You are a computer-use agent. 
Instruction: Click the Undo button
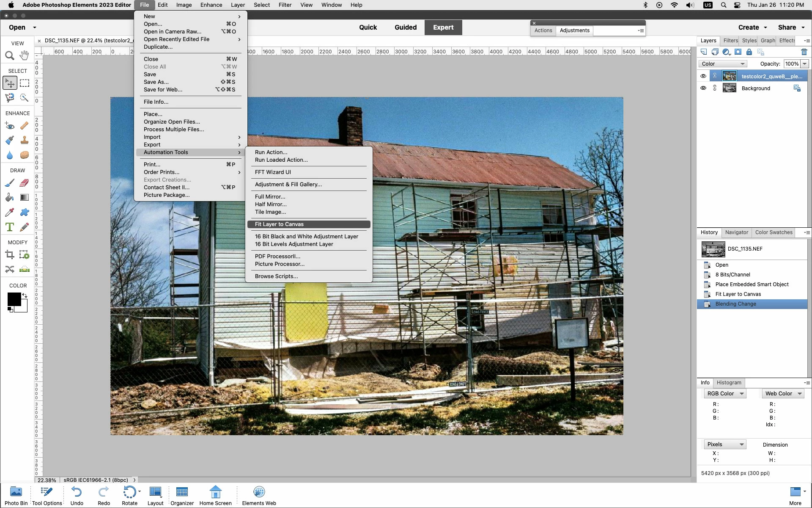pos(77,495)
